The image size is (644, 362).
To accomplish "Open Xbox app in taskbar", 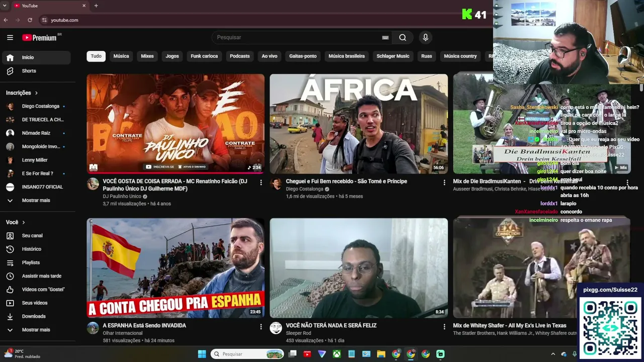I will (x=337, y=354).
